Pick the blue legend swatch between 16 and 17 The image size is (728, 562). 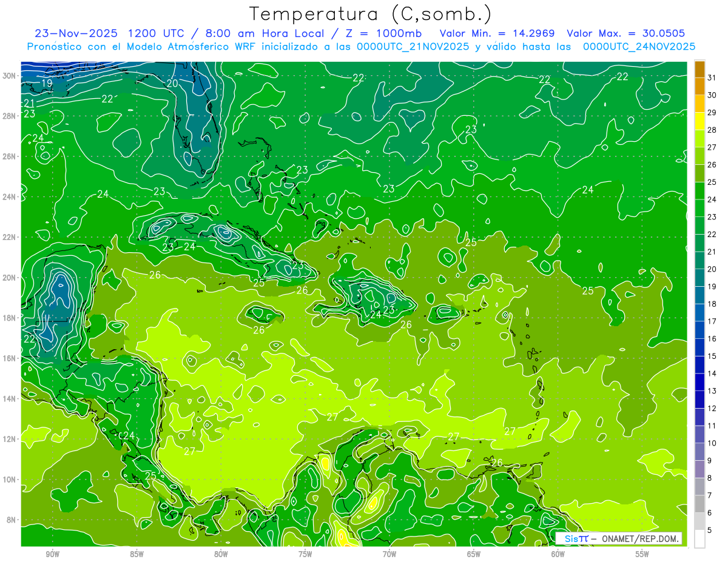[x=699, y=330]
